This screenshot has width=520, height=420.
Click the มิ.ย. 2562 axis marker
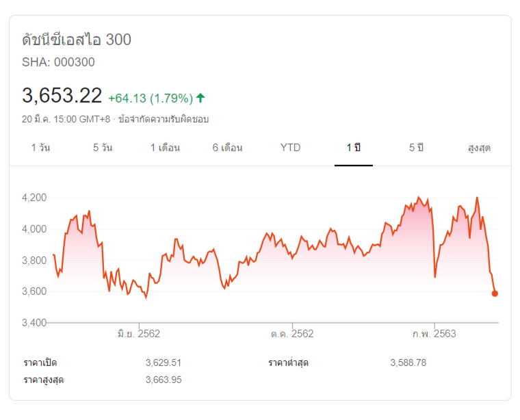(138, 334)
